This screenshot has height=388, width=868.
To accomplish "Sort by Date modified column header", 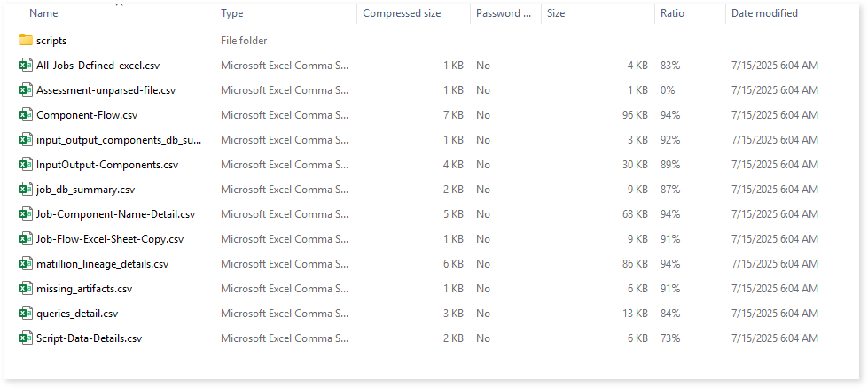I will point(764,13).
